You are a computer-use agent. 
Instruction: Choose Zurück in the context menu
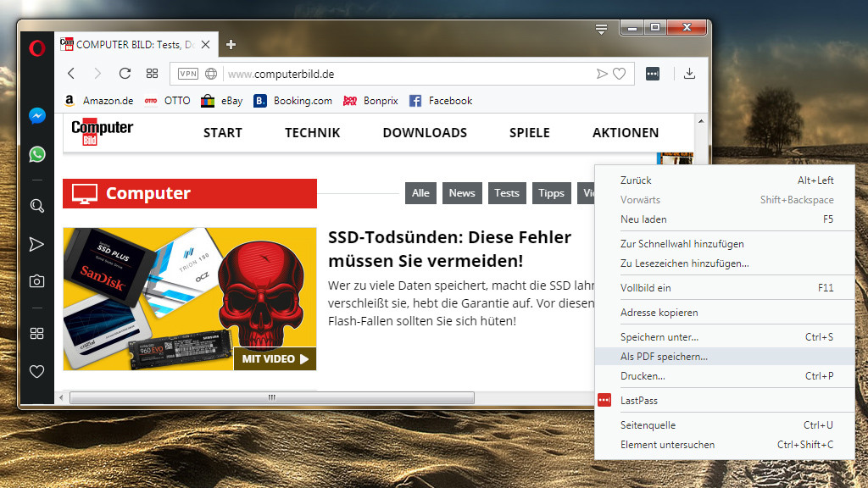(725, 180)
